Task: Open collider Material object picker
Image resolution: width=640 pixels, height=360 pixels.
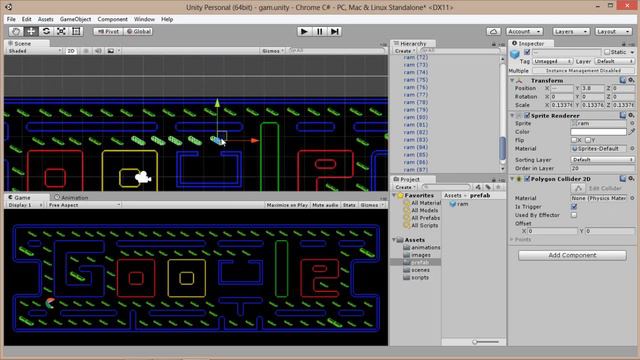Action: click(x=632, y=198)
